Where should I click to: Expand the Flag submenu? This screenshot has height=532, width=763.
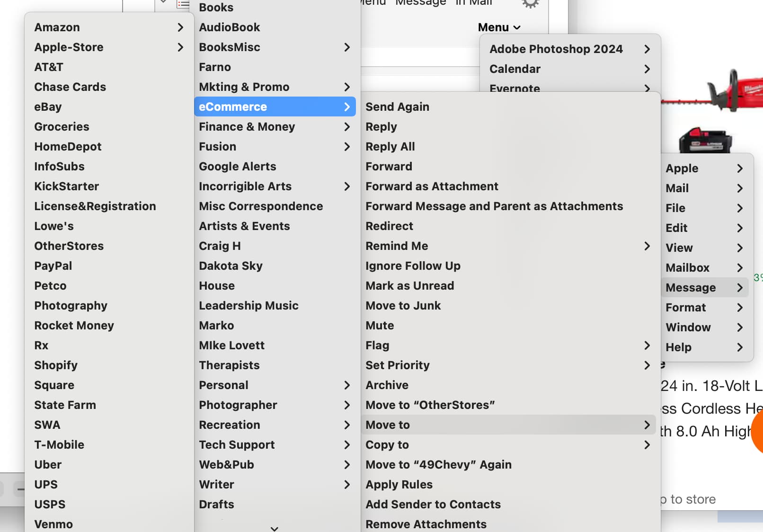[x=508, y=346]
